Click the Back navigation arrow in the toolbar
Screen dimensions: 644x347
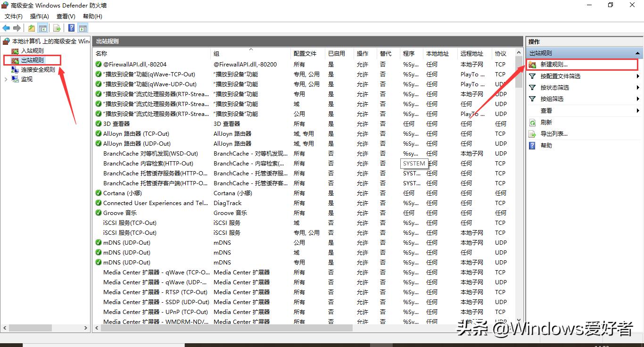coord(6,28)
